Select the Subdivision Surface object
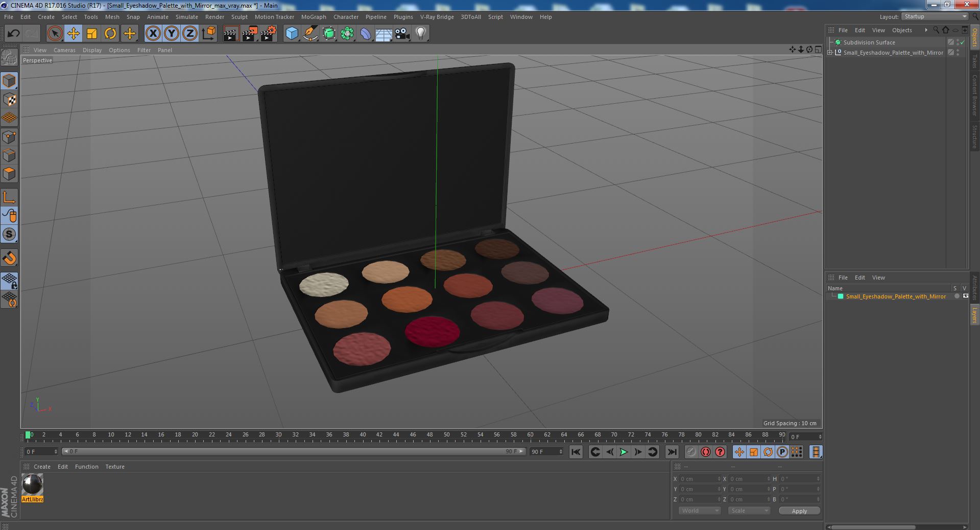980x530 pixels. point(869,42)
